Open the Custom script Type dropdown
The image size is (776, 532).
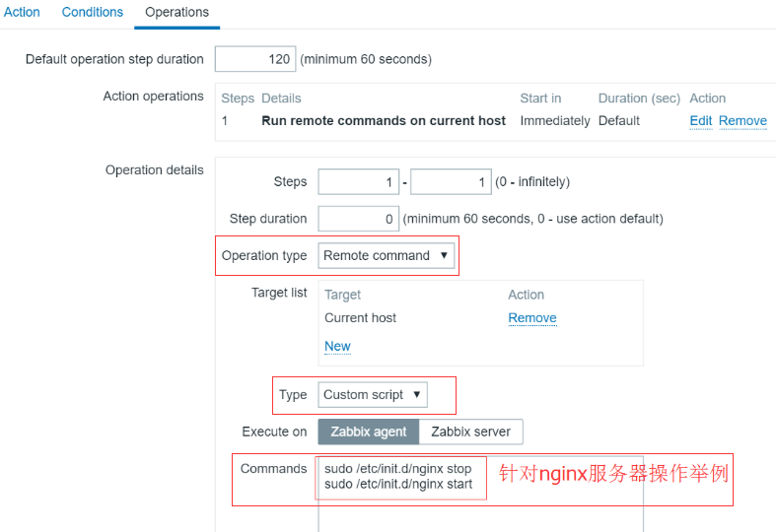point(373,394)
